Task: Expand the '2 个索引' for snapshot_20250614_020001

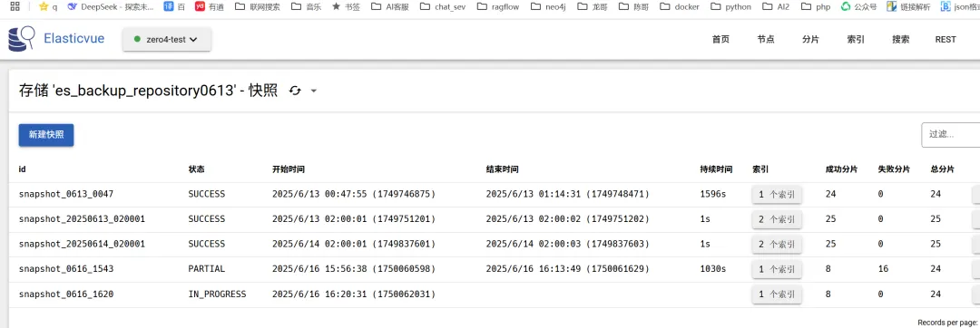Action: (777, 245)
